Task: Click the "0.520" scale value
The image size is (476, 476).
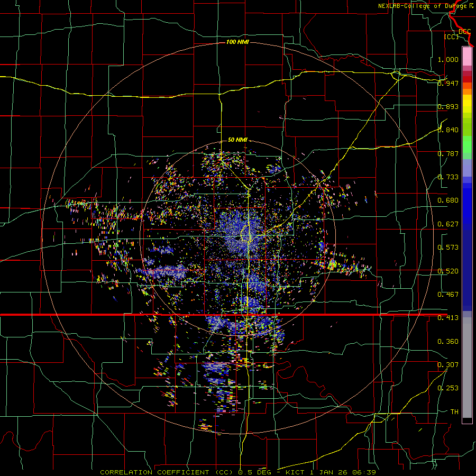Action: pyautogui.click(x=448, y=271)
